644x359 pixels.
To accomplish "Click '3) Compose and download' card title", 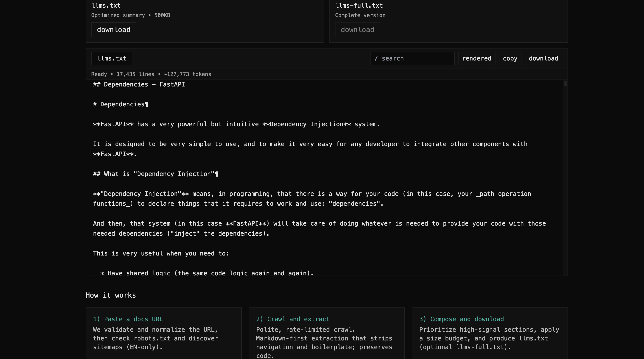I will [x=462, y=319].
